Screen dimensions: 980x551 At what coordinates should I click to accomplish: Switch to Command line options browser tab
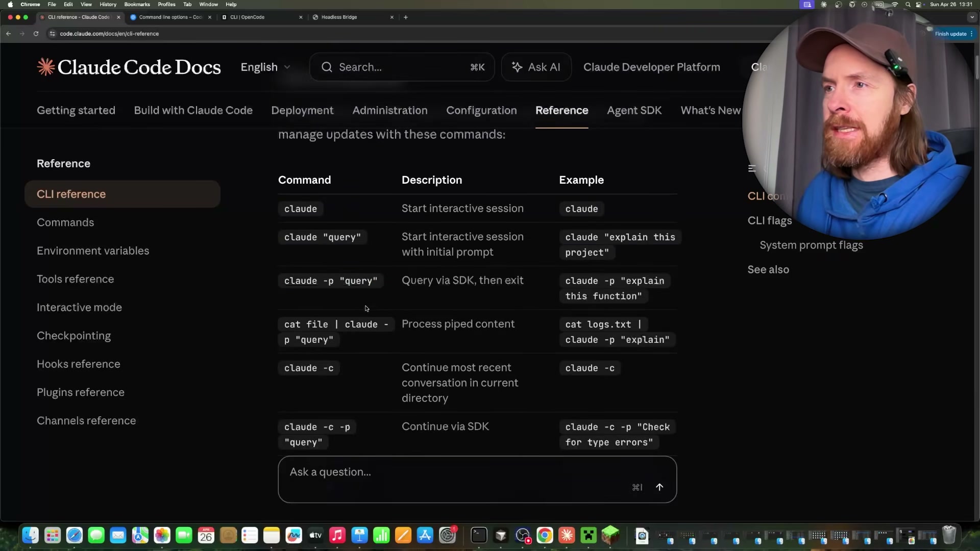click(170, 17)
